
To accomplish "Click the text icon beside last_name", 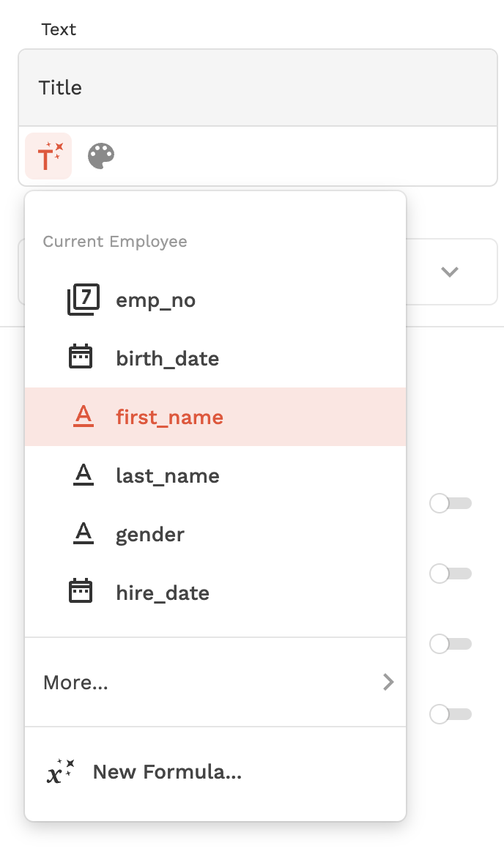I will click(x=84, y=475).
